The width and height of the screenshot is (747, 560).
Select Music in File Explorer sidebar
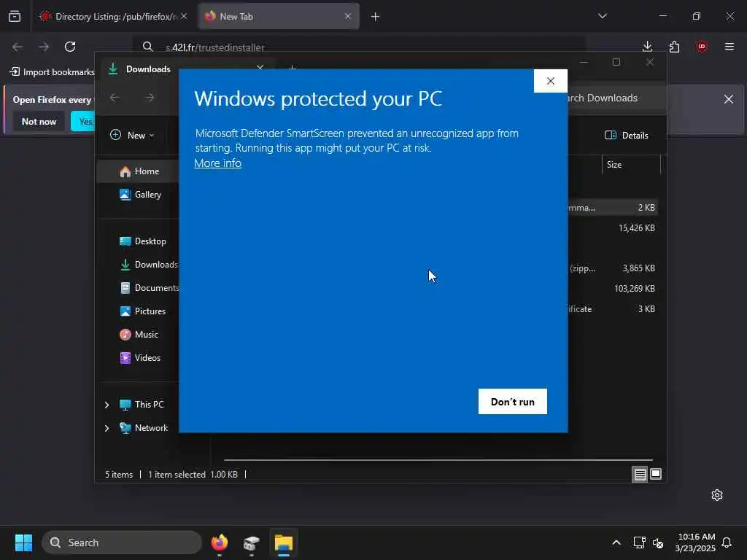tap(139, 335)
